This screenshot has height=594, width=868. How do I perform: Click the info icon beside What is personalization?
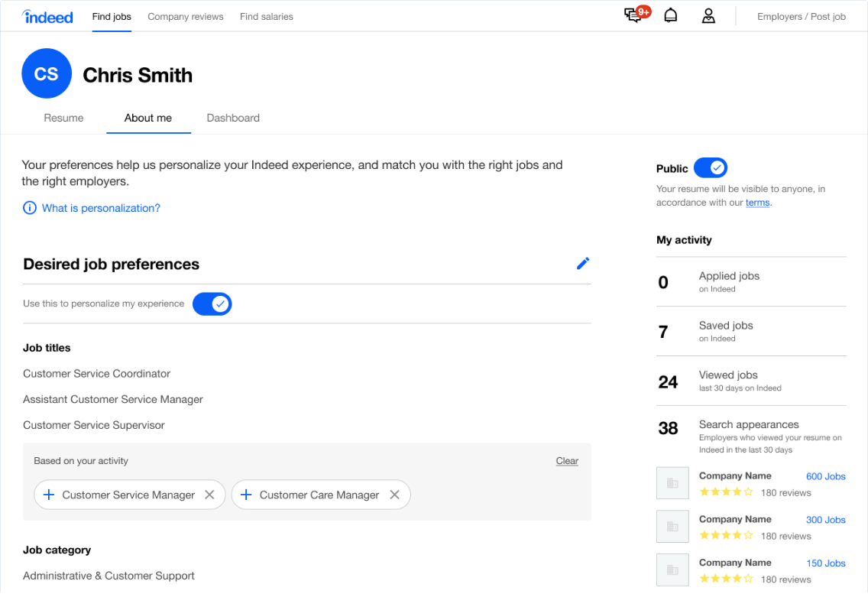[x=30, y=208]
